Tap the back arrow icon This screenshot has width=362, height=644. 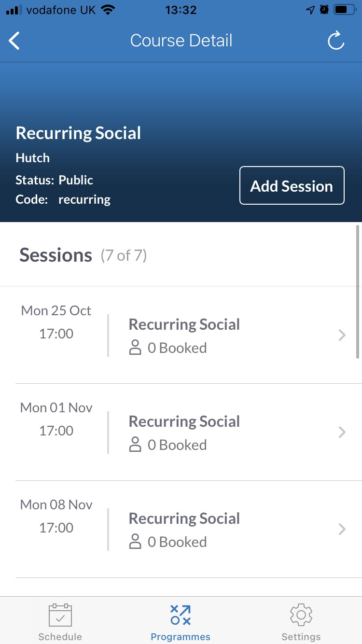pos(15,41)
